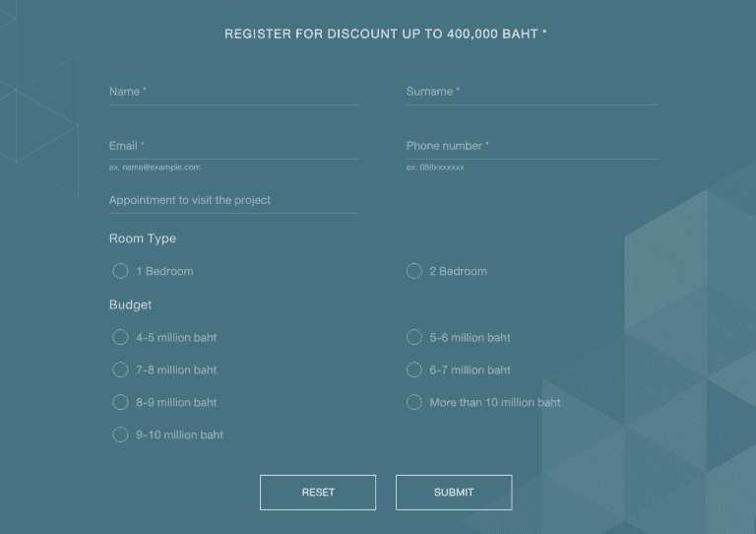The image size is (756, 534).
Task: Select the 2 Bedroom radio button
Action: [414, 271]
